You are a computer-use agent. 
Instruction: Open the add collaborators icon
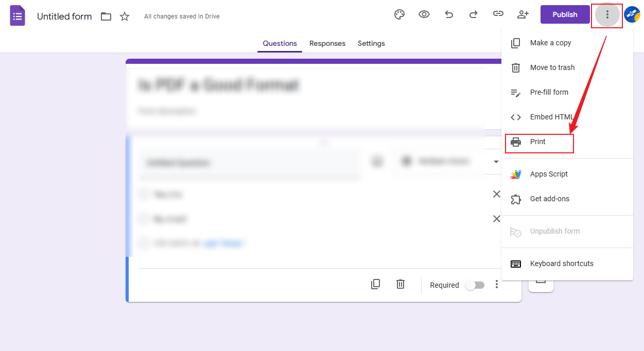pos(523,14)
